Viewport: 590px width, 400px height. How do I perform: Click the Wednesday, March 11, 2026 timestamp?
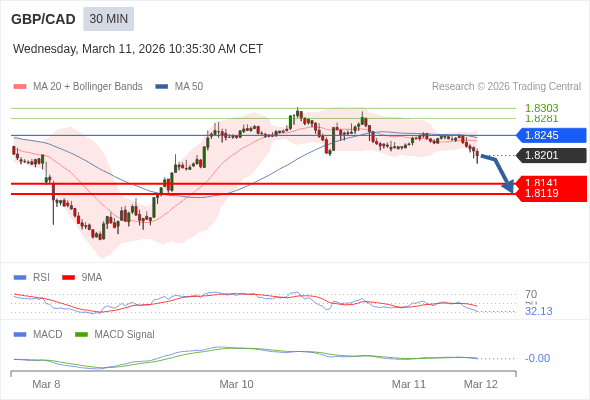click(x=138, y=49)
